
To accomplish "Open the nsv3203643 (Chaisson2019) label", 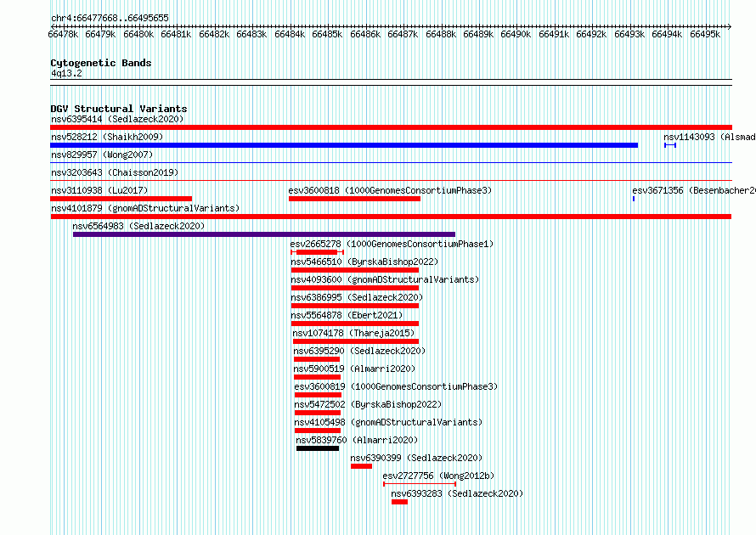I will (115, 172).
